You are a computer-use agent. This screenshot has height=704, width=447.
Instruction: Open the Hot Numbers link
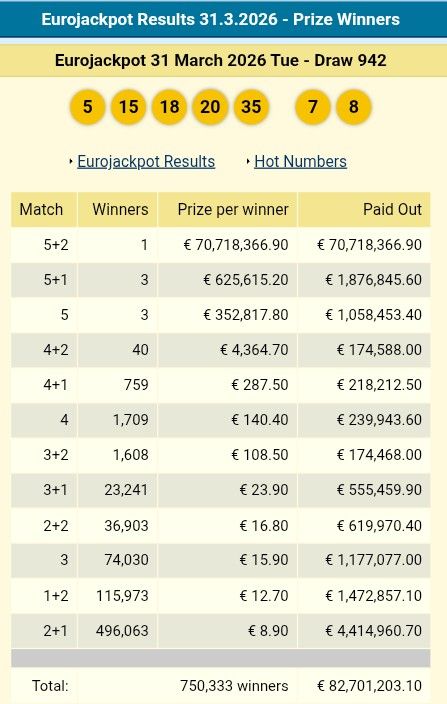(300, 162)
